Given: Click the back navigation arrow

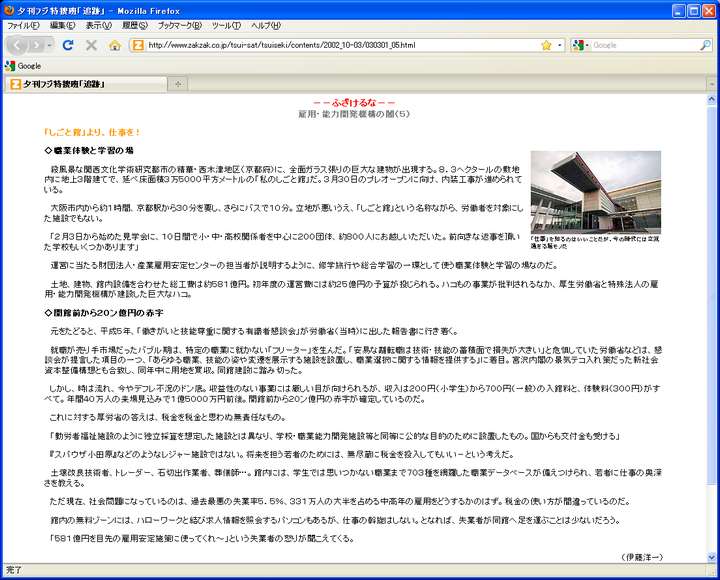Looking at the screenshot, I should click(19, 45).
